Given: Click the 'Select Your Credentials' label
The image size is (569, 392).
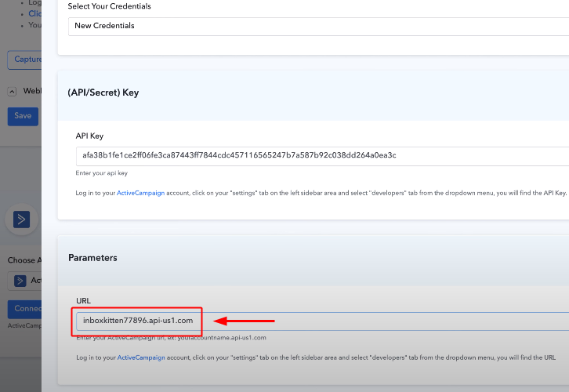Looking at the screenshot, I should [x=109, y=6].
